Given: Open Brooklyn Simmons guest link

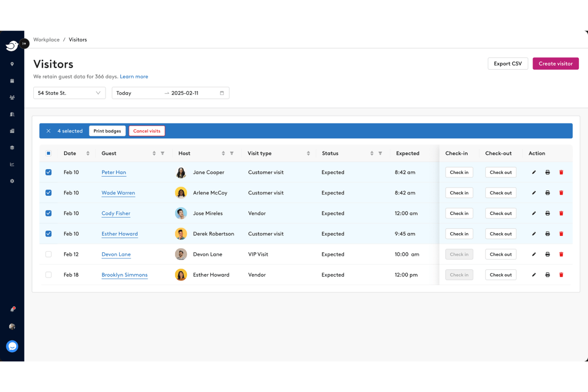Looking at the screenshot, I should [124, 275].
